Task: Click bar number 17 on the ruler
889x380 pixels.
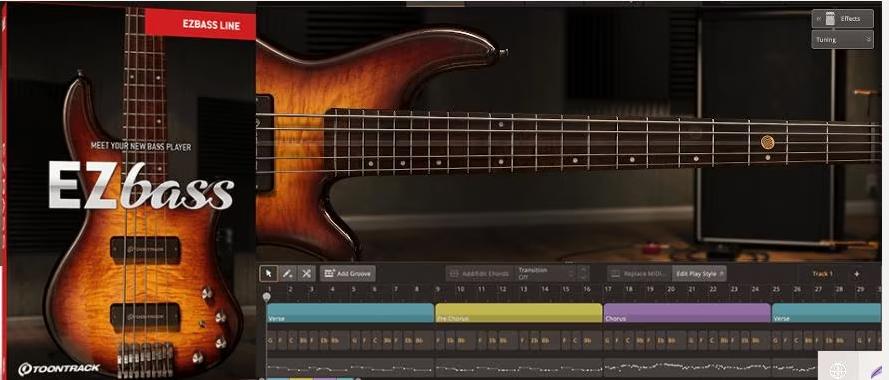Action: 608,289
